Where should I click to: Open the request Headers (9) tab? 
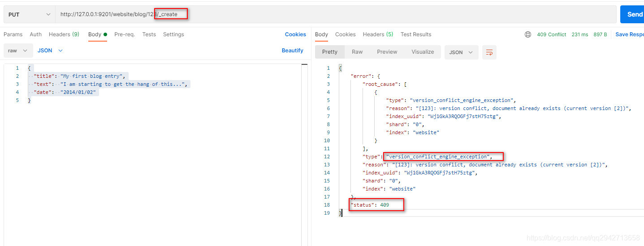pos(64,34)
